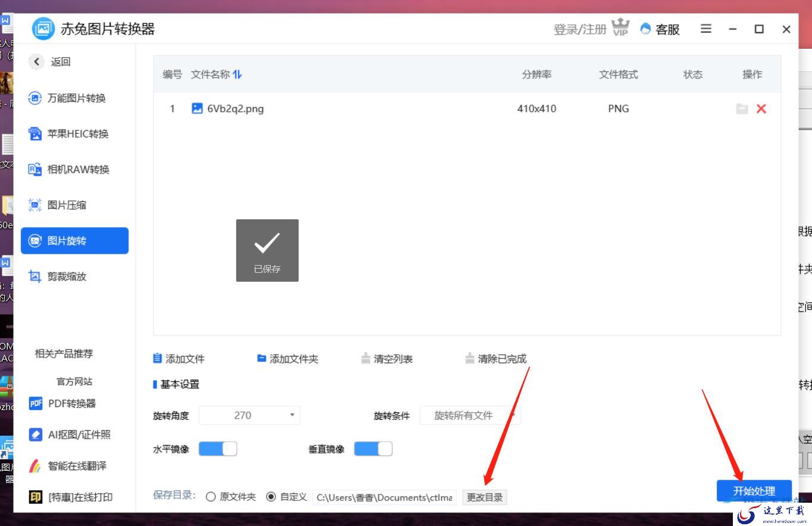Click the 返回 back arrow icon
Viewport: 812px width, 526px height.
point(37,61)
